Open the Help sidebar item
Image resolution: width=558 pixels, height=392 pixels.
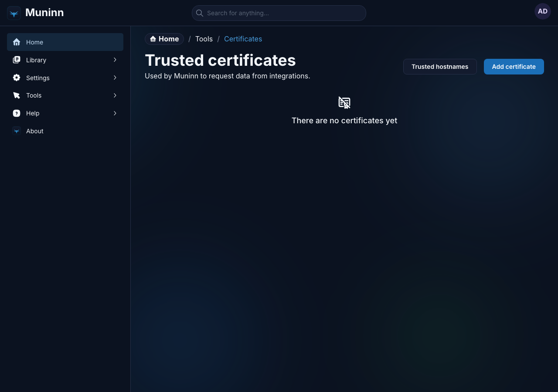65,113
